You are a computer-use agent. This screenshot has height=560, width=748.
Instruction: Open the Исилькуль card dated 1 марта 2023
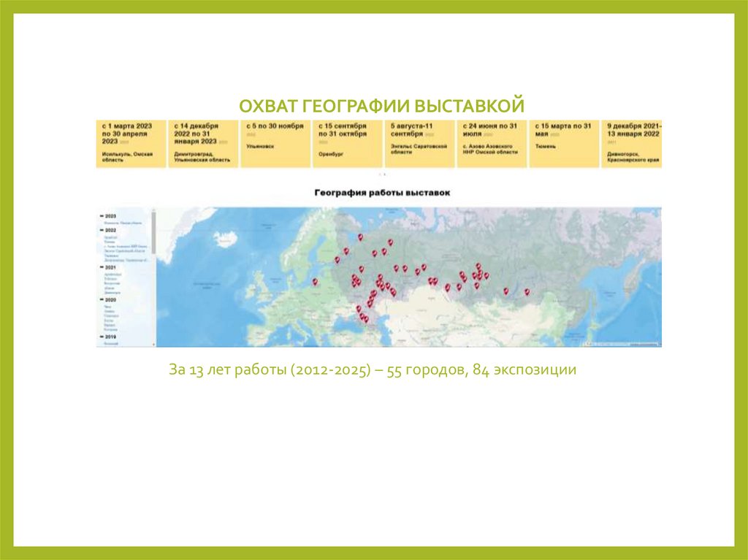pos(131,144)
